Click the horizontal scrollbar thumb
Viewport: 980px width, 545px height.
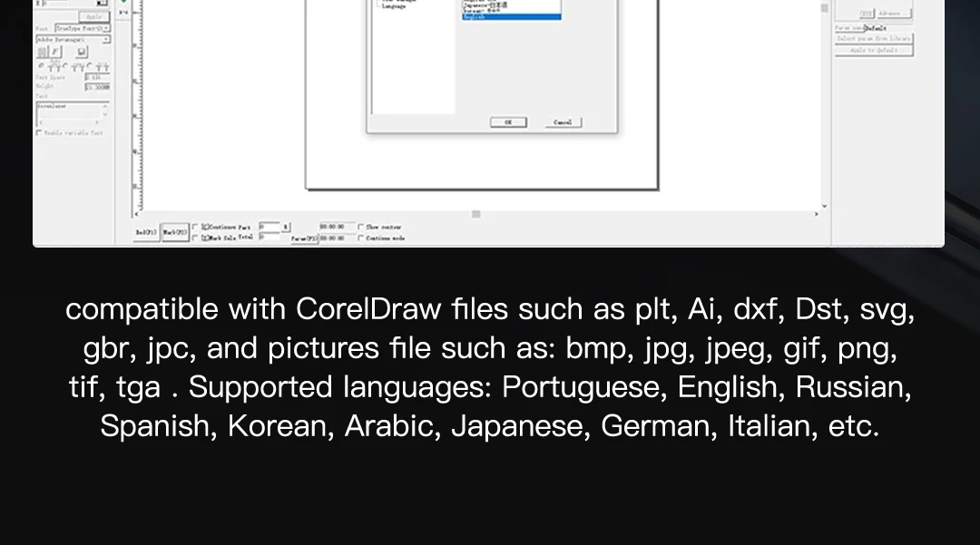coord(476,214)
